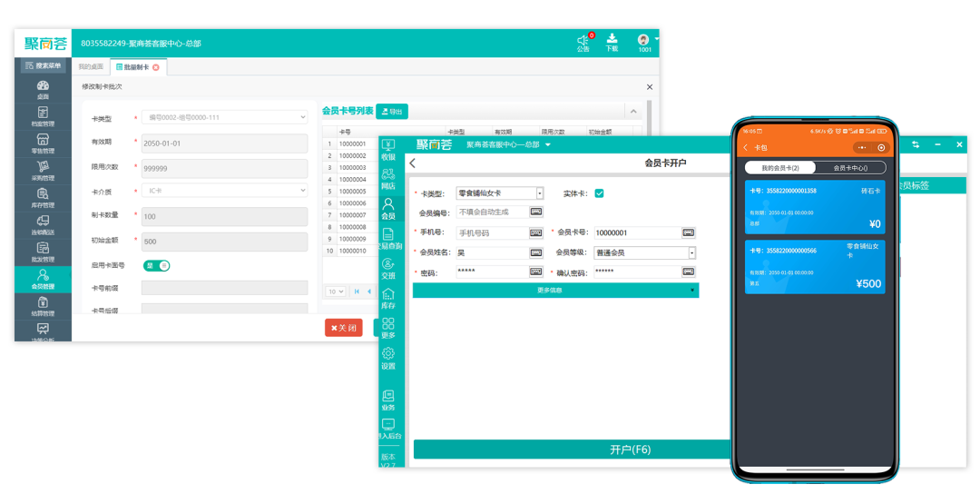980x504 pixels.
Task: Expand the 更多信息 section
Action: [x=555, y=291]
